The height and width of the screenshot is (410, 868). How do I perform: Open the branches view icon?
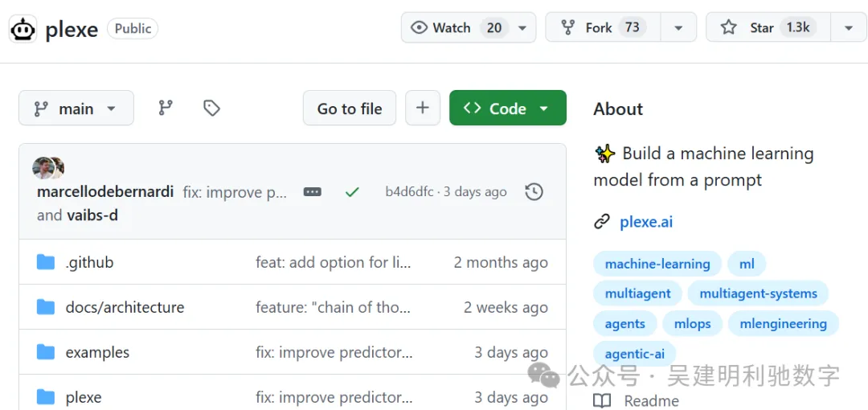coord(166,108)
